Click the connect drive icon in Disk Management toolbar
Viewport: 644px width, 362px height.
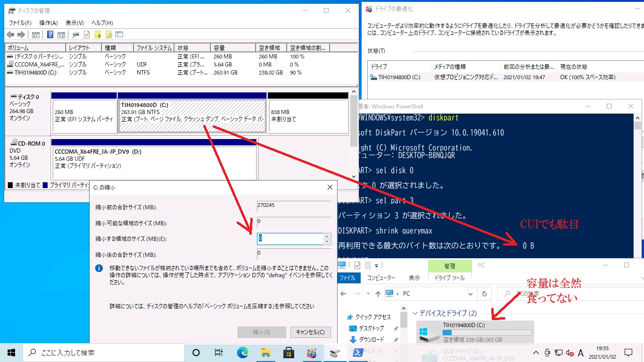pyautogui.click(x=75, y=35)
